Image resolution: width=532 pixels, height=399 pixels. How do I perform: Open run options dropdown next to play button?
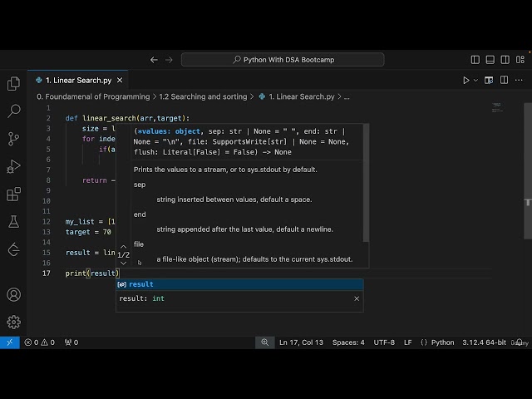coord(477,80)
